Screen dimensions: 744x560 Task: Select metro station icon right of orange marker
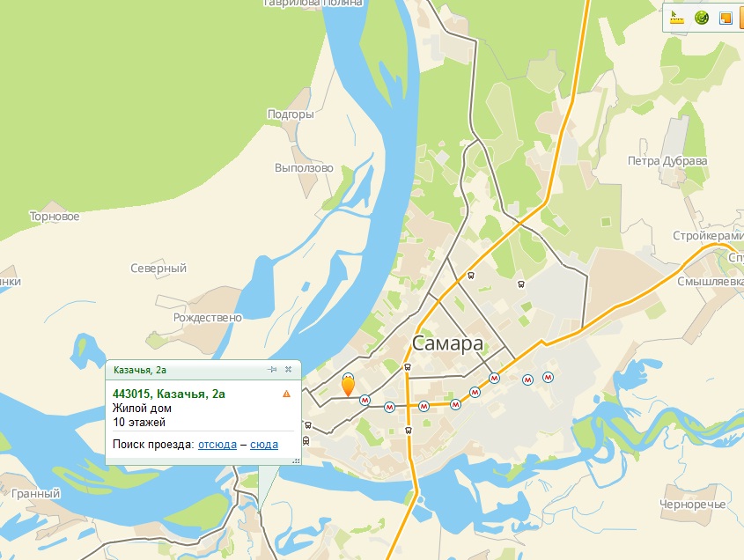pyautogui.click(x=365, y=400)
